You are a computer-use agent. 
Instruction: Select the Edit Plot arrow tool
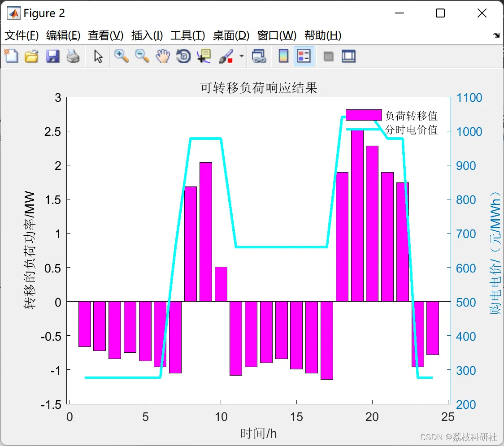[98, 56]
